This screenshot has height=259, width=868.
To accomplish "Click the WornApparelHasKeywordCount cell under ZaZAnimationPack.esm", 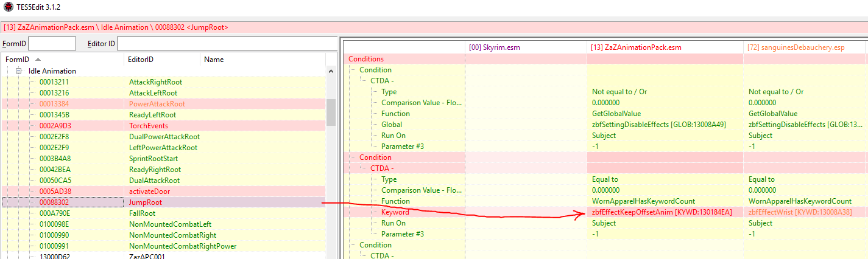I will (x=643, y=201).
